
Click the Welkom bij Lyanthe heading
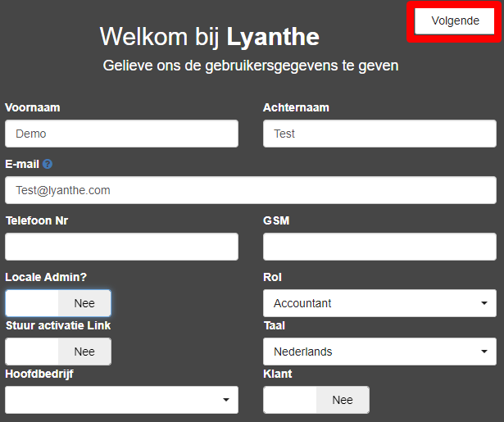coord(210,36)
